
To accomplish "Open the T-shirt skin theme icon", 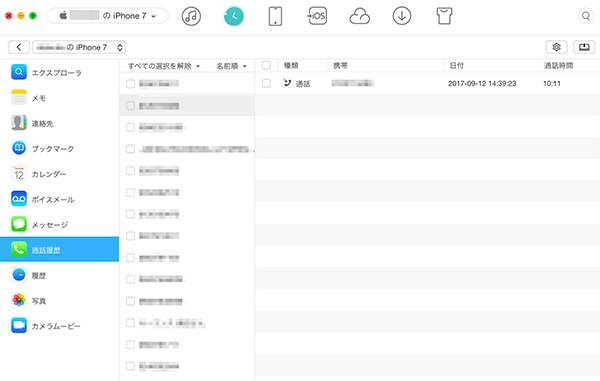I will (x=444, y=16).
